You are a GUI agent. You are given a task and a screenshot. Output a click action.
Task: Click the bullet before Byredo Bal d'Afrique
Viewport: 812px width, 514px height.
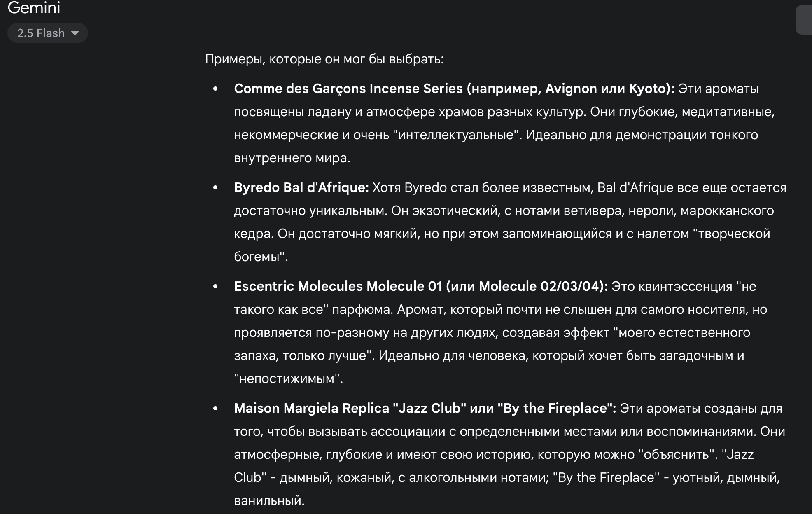(x=215, y=188)
